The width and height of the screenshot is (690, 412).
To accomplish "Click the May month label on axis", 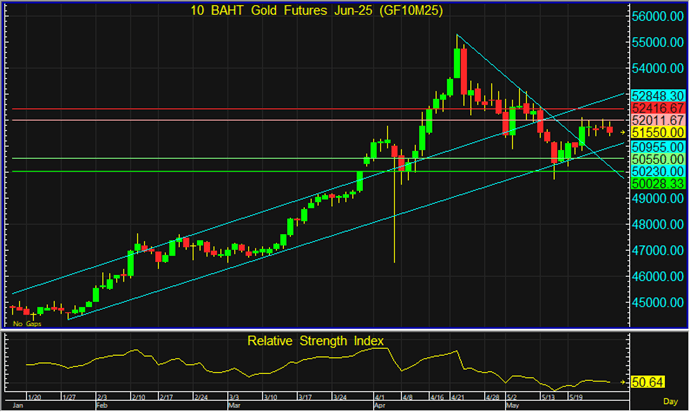I will coord(513,406).
